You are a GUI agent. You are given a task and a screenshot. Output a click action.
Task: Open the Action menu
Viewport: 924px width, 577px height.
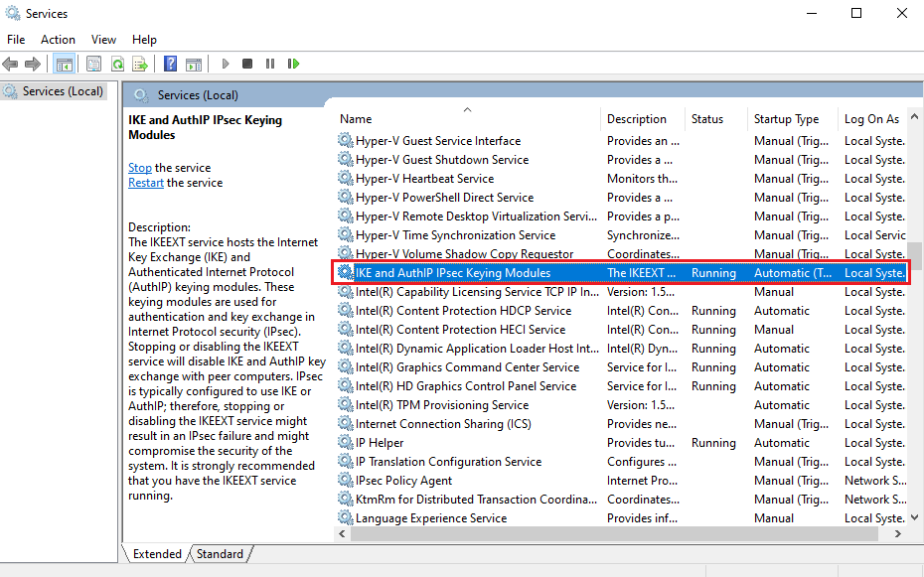click(58, 40)
